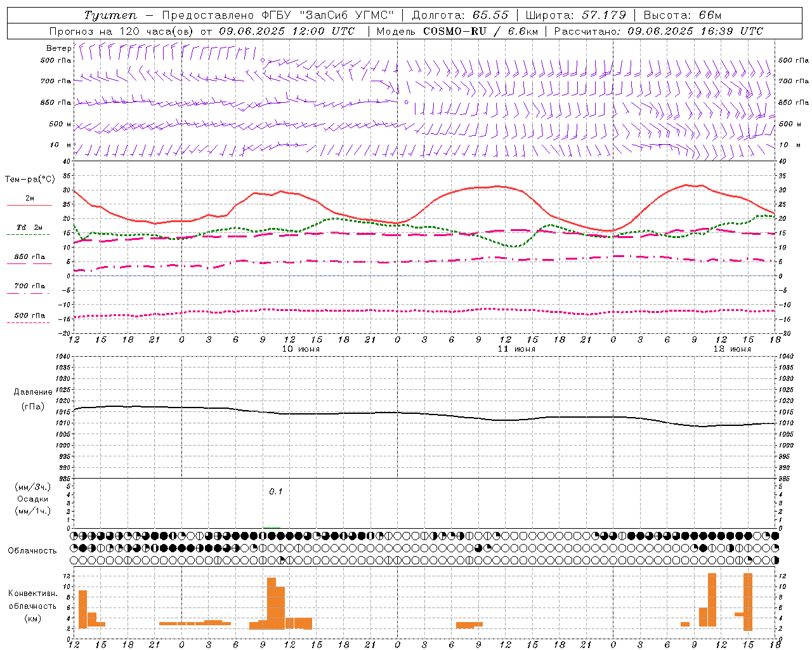Viewport: 812px width, 650px height.
Task: Select the "Высота: 66м" header field
Action: (x=682, y=15)
